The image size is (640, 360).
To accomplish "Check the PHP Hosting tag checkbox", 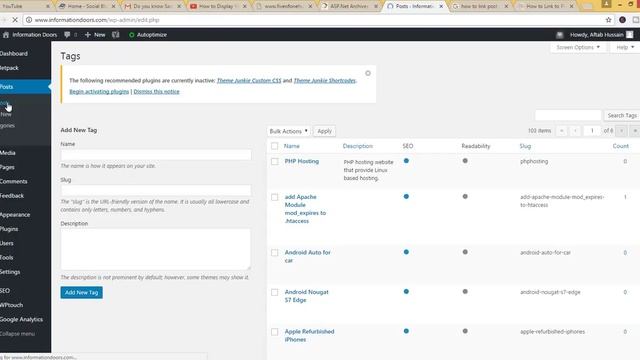I will tap(275, 162).
